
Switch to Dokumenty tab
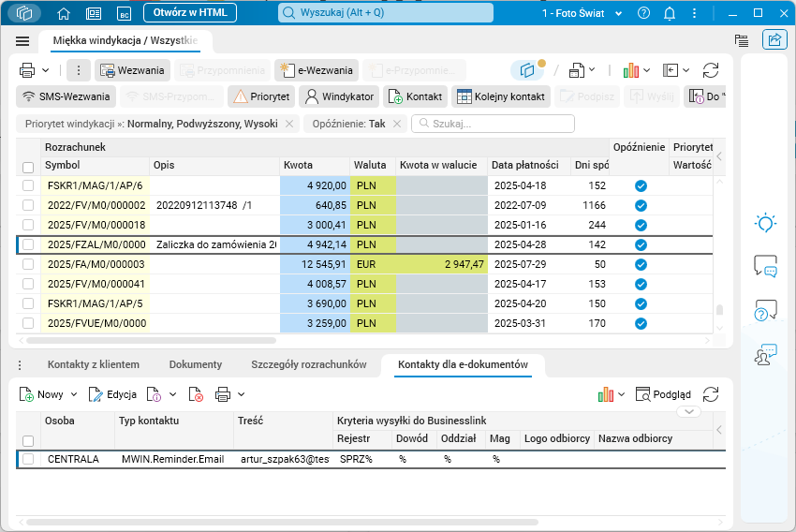click(x=196, y=364)
